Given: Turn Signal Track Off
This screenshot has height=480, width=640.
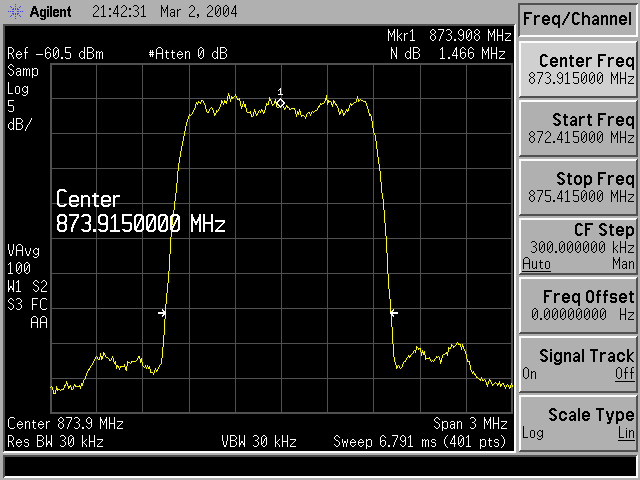Looking at the screenshot, I should [x=625, y=373].
